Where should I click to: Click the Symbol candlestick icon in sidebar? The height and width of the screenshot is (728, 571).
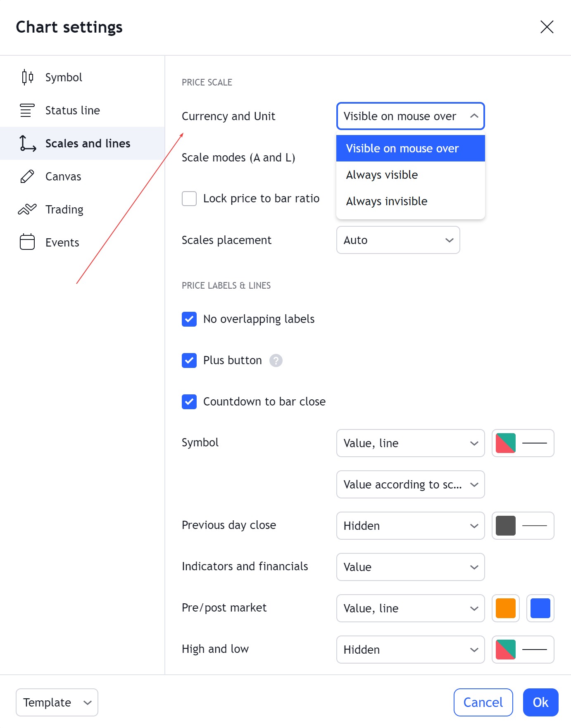point(27,77)
